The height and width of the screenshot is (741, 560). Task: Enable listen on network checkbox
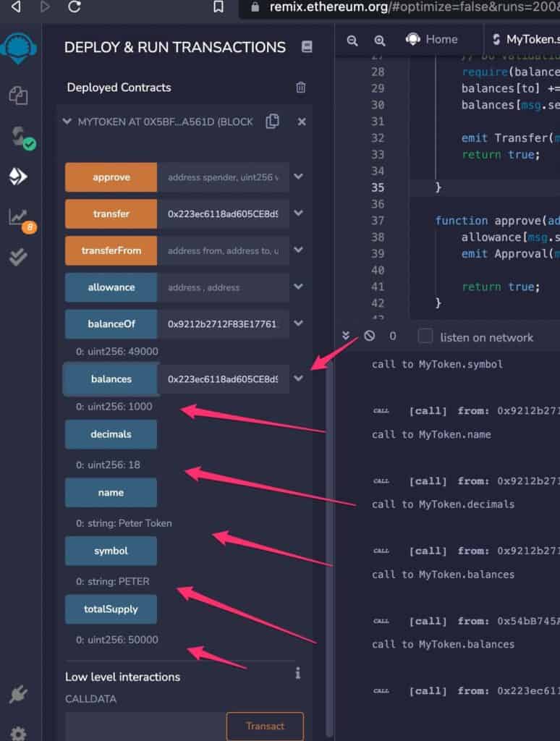(x=425, y=336)
